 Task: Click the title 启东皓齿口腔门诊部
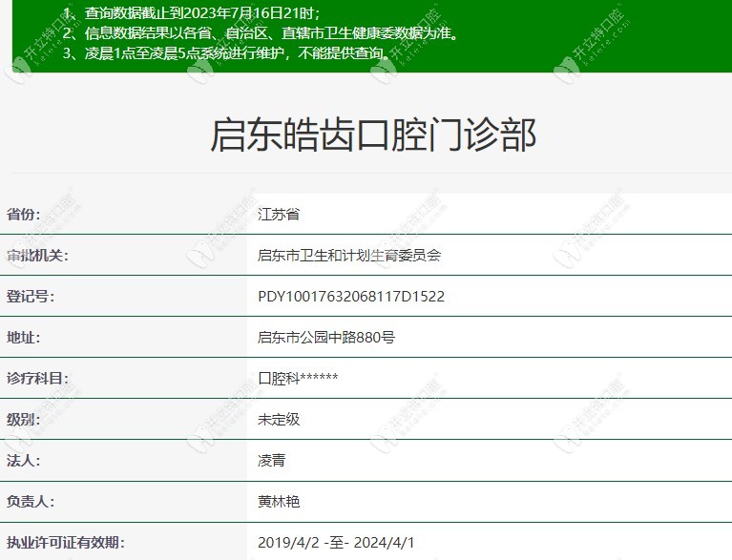click(x=373, y=135)
